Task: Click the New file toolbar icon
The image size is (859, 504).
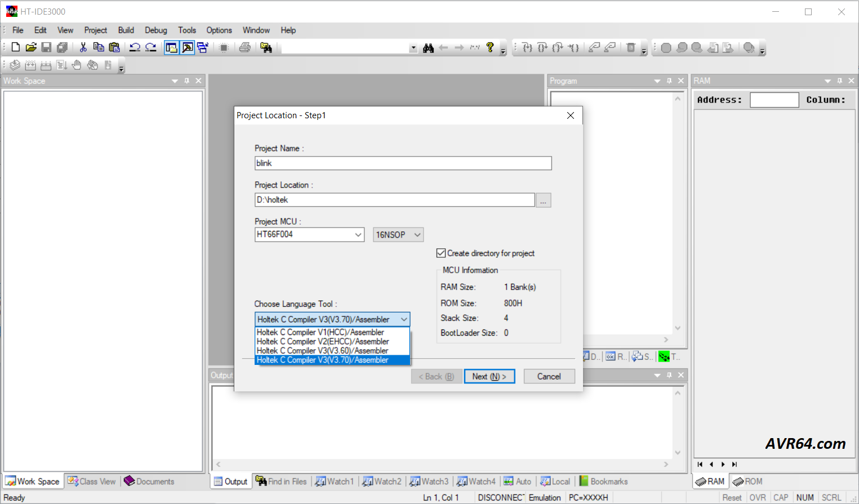Action: pyautogui.click(x=16, y=48)
